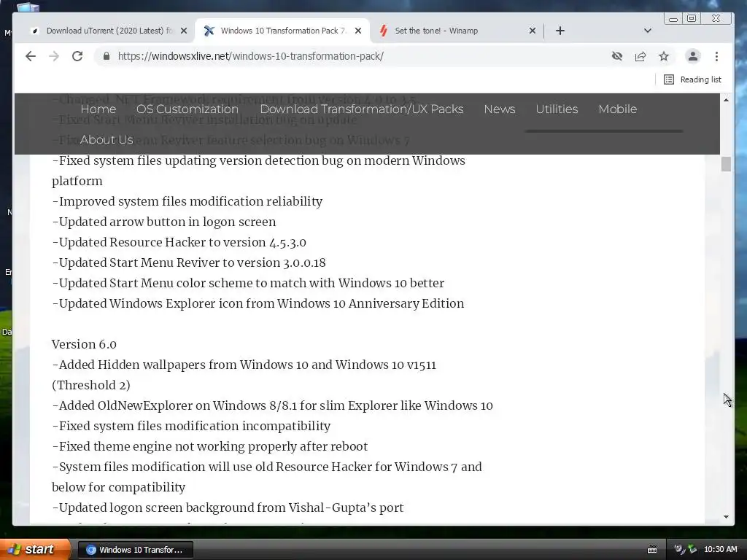Minimize the Chrome window
This screenshot has height=560, width=747.
tap(673, 19)
